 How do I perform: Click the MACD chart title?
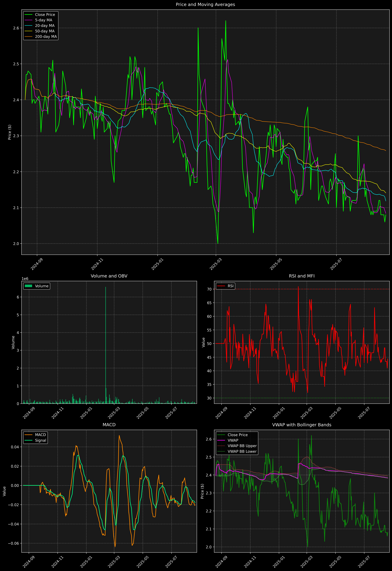109,425
